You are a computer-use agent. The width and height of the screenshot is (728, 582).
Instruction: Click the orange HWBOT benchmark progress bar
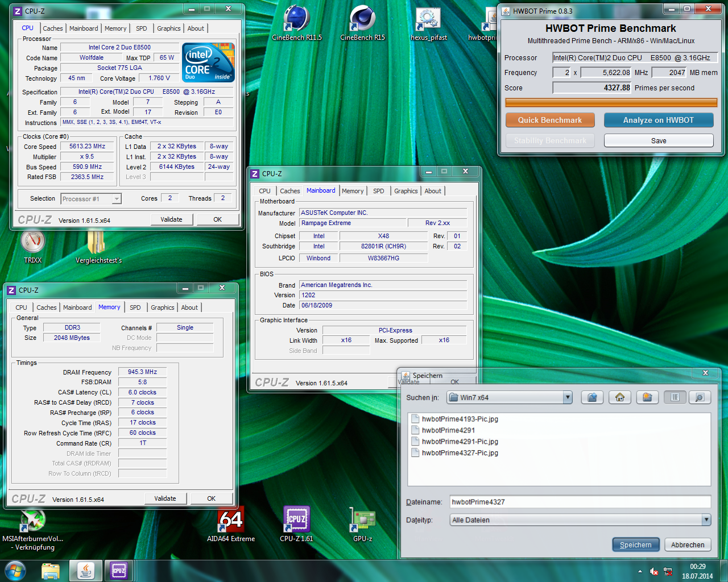[x=611, y=102]
